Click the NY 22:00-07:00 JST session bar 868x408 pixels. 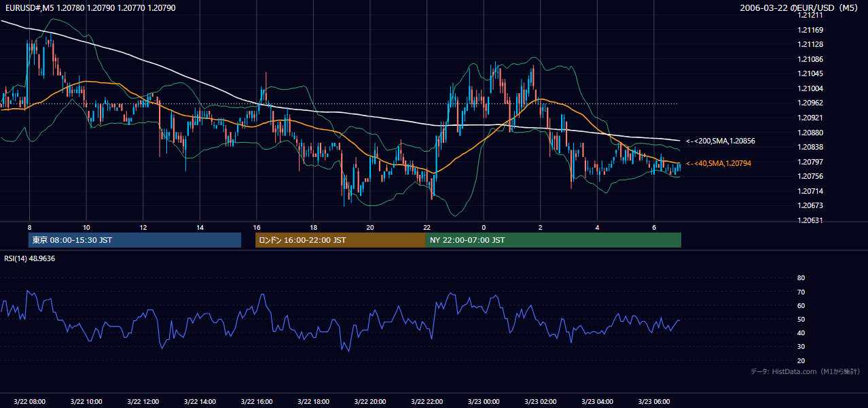pyautogui.click(x=554, y=240)
